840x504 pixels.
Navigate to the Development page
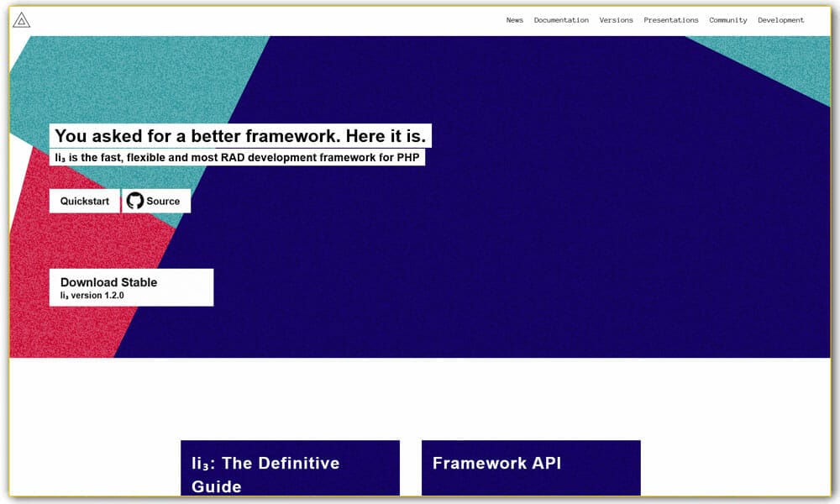780,20
